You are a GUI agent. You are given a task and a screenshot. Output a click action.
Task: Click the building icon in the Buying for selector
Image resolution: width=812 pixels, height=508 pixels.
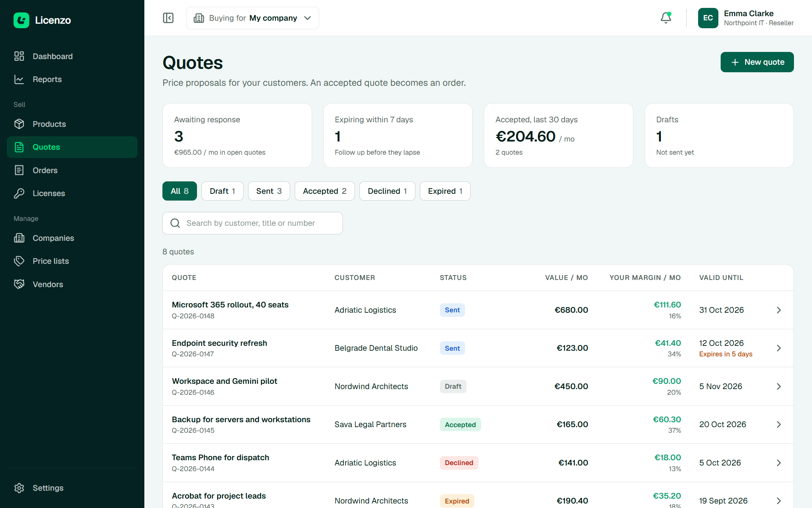pyautogui.click(x=199, y=18)
